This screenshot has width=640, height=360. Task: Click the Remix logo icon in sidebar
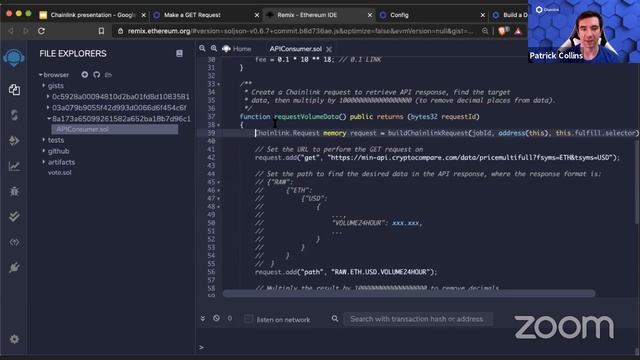pos(13,58)
